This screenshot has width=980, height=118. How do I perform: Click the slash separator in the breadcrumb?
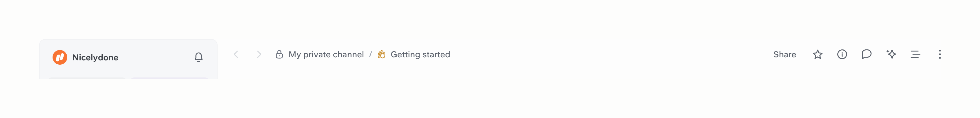(370, 54)
